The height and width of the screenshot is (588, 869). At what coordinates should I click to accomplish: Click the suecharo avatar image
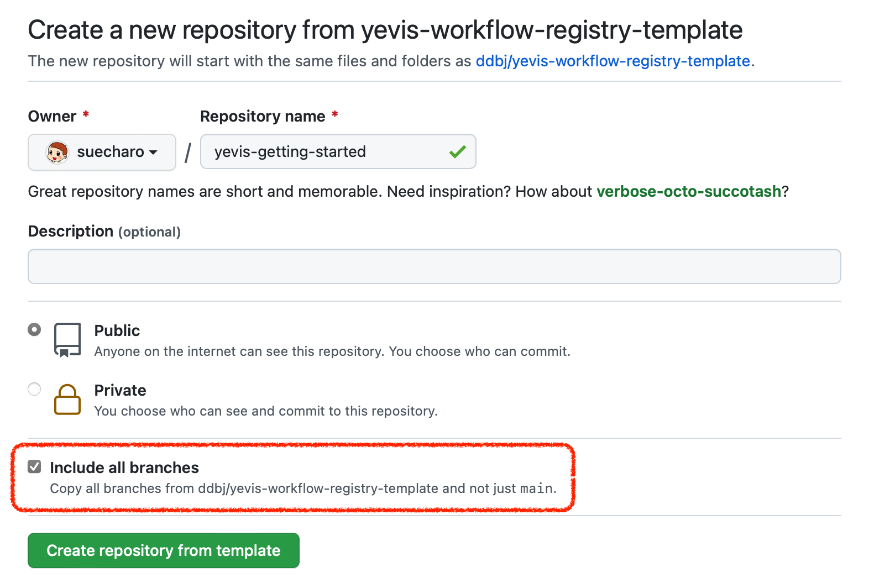point(57,152)
